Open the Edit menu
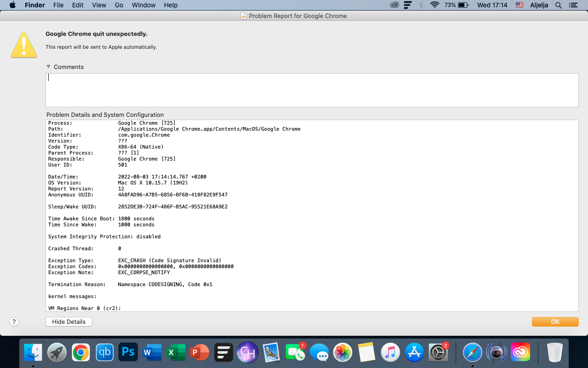Screen dimensions: 588x368 tap(78, 5)
